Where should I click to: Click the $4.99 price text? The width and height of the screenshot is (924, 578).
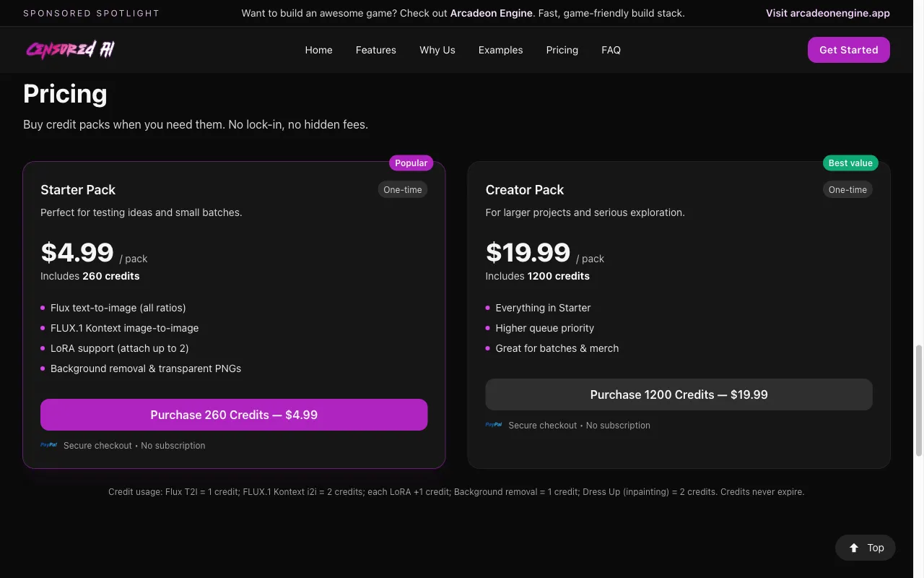click(x=77, y=252)
